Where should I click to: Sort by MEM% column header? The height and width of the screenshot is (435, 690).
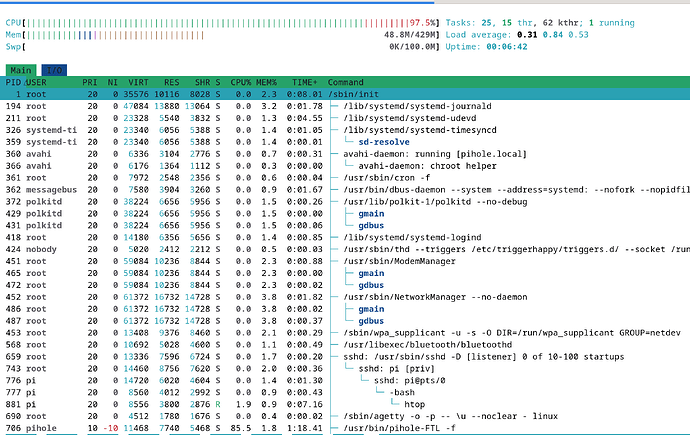coord(266,82)
